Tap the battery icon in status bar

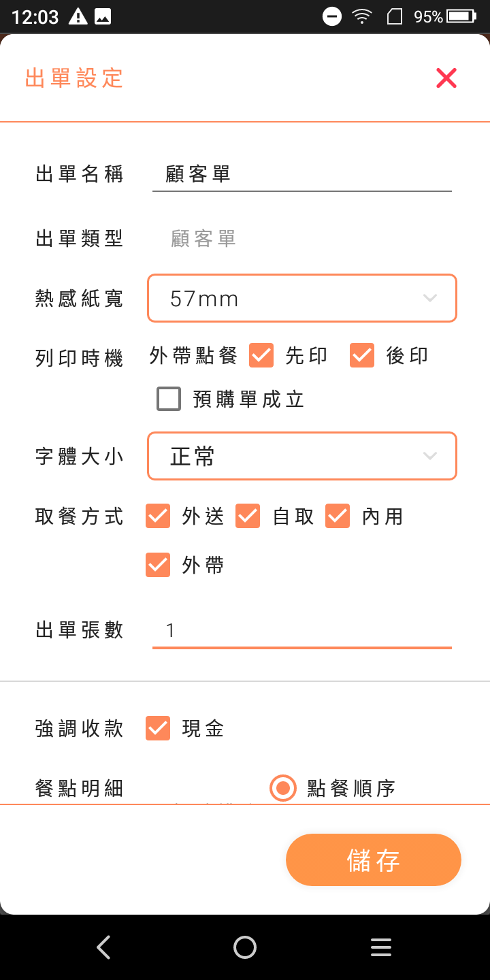tap(461, 16)
